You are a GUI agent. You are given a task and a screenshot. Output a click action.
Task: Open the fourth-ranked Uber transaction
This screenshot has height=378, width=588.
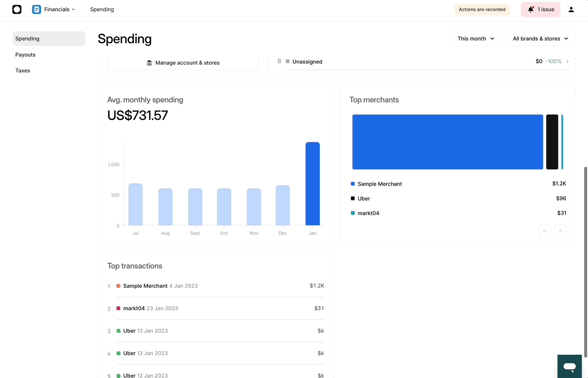tap(216, 353)
